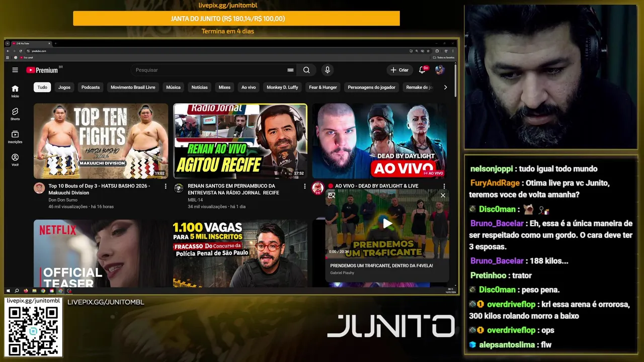
Task: Click the search magnifier button
Action: point(306,70)
